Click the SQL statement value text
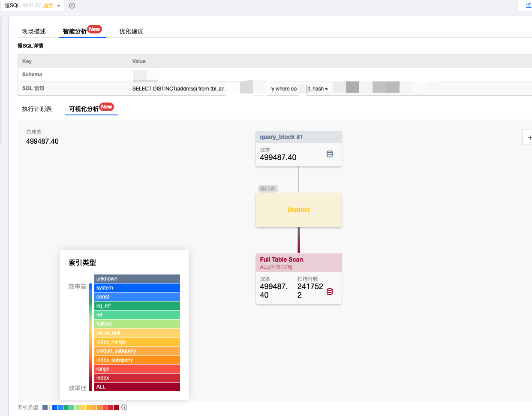The image size is (532, 416). click(178, 89)
